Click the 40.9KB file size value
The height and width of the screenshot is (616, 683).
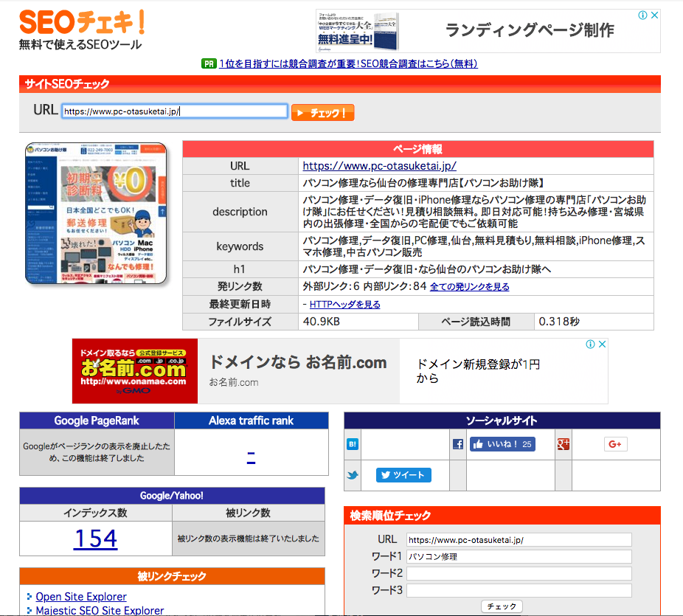pyautogui.click(x=322, y=322)
